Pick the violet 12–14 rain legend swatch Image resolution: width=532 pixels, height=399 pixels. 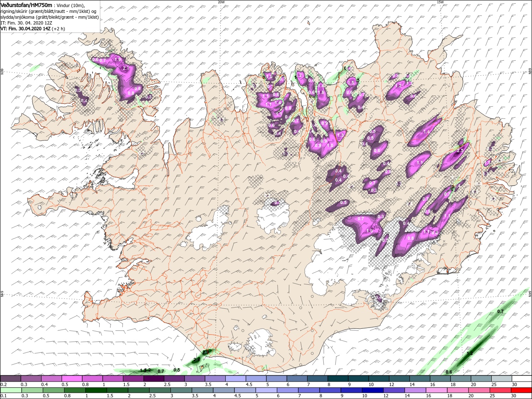click(393, 391)
